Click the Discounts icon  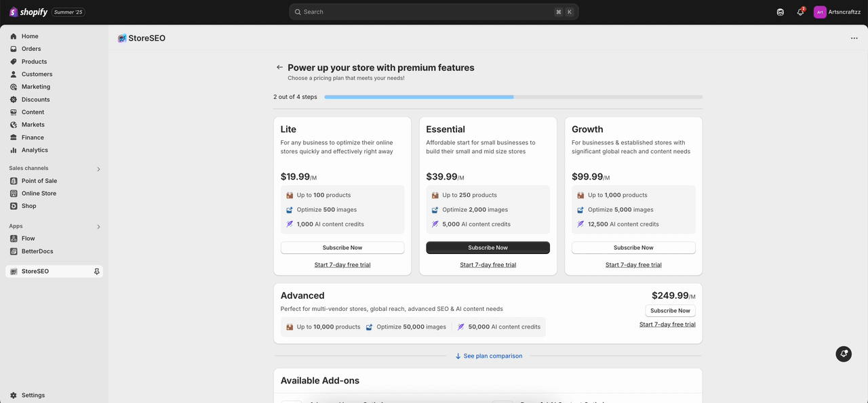(14, 100)
